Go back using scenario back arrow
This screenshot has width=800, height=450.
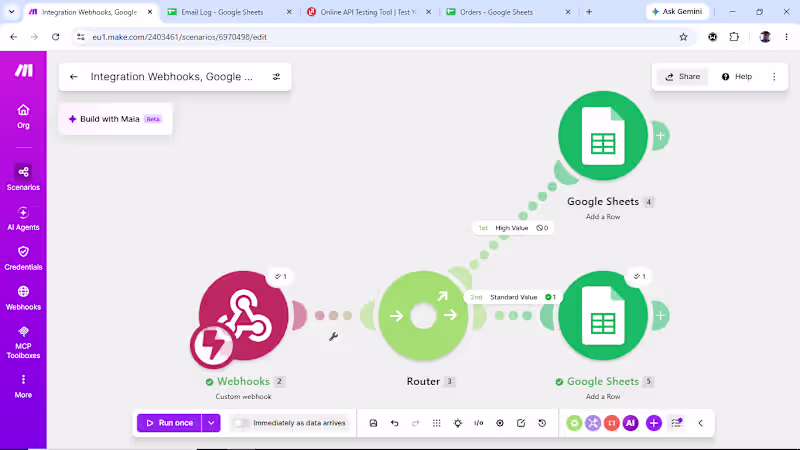click(x=73, y=77)
